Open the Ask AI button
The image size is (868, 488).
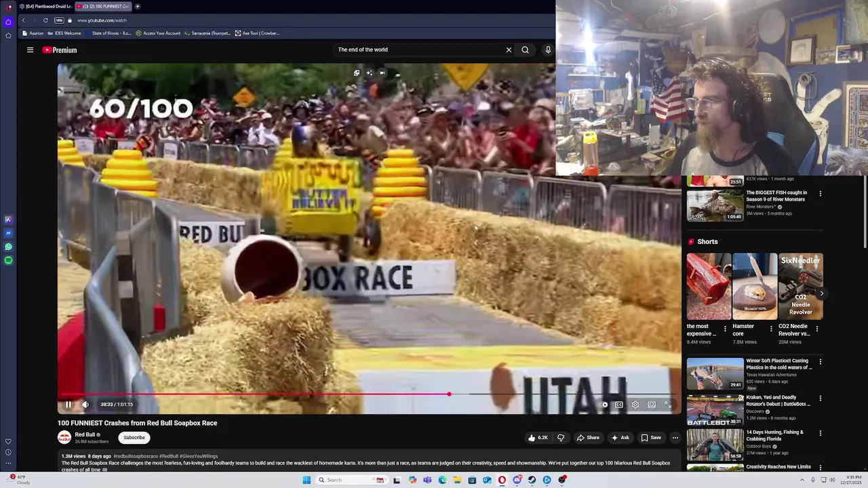coord(620,438)
